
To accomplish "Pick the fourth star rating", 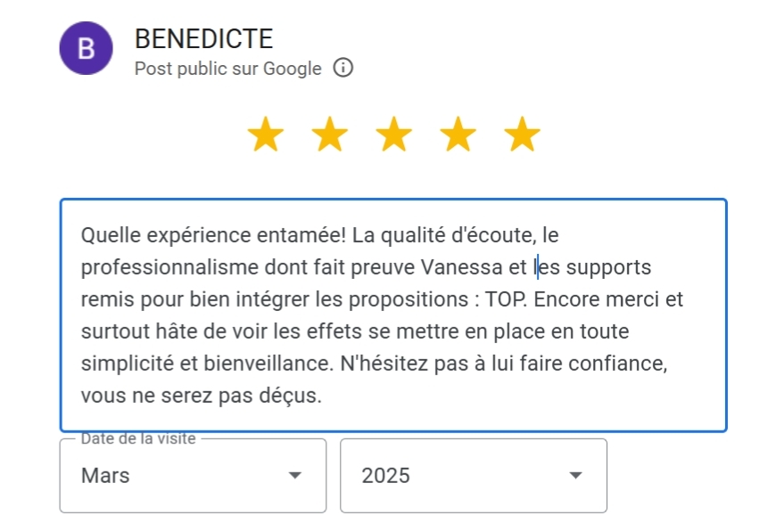I will click(458, 135).
